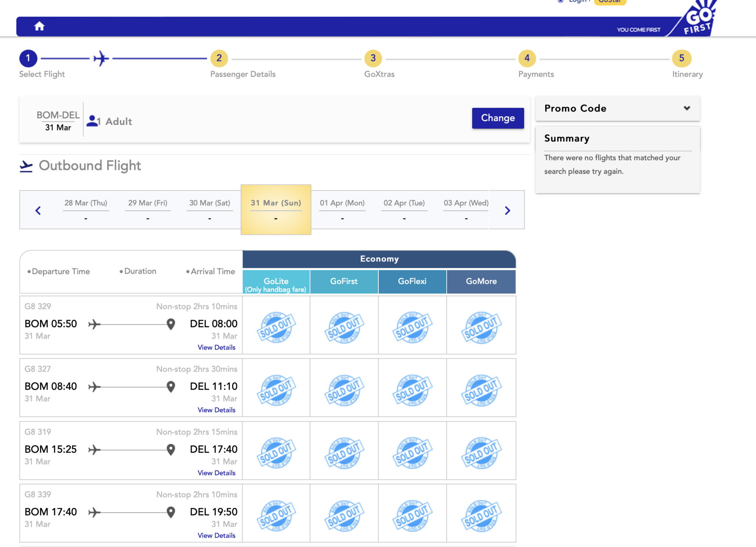Select 01 Apr (Mon) date tab

[342, 210]
